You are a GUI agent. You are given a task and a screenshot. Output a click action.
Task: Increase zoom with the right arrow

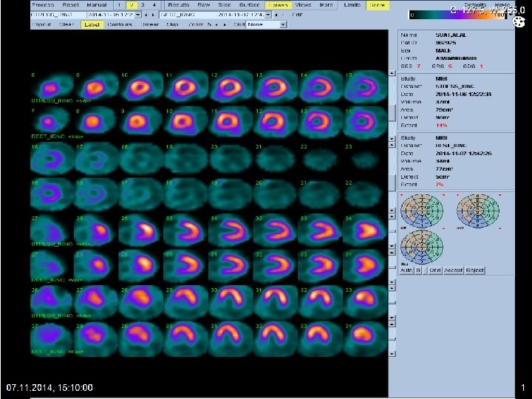[x=224, y=25]
